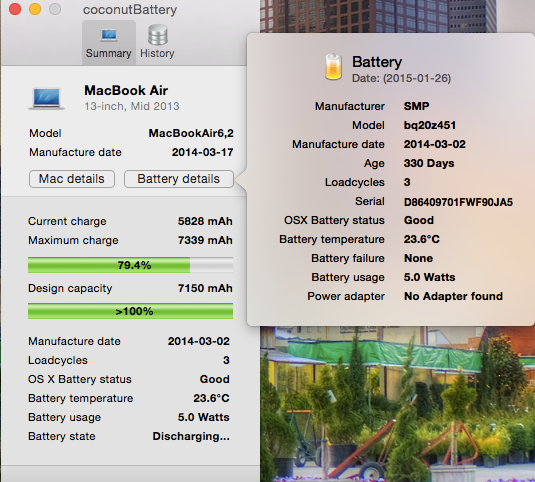Click the popover date (2015-01-26)

pyautogui.click(x=417, y=78)
